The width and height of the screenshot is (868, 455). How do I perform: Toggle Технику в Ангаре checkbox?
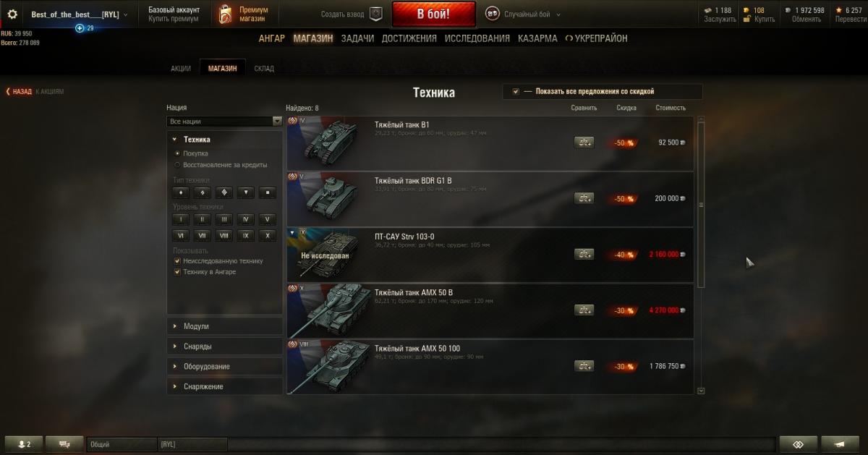coord(177,272)
